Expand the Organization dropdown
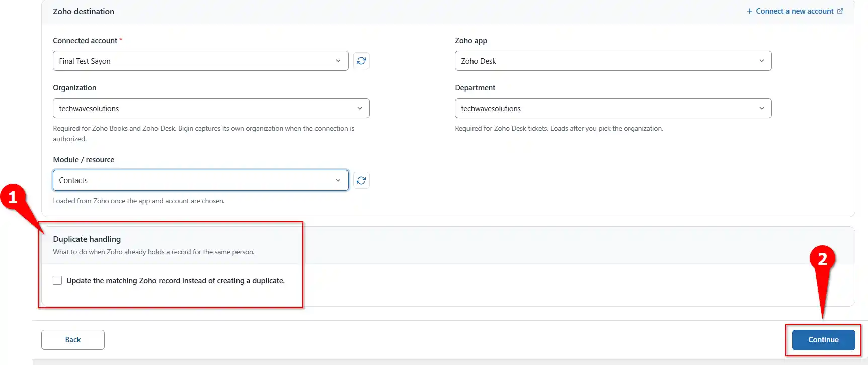The width and height of the screenshot is (868, 365). [211, 108]
